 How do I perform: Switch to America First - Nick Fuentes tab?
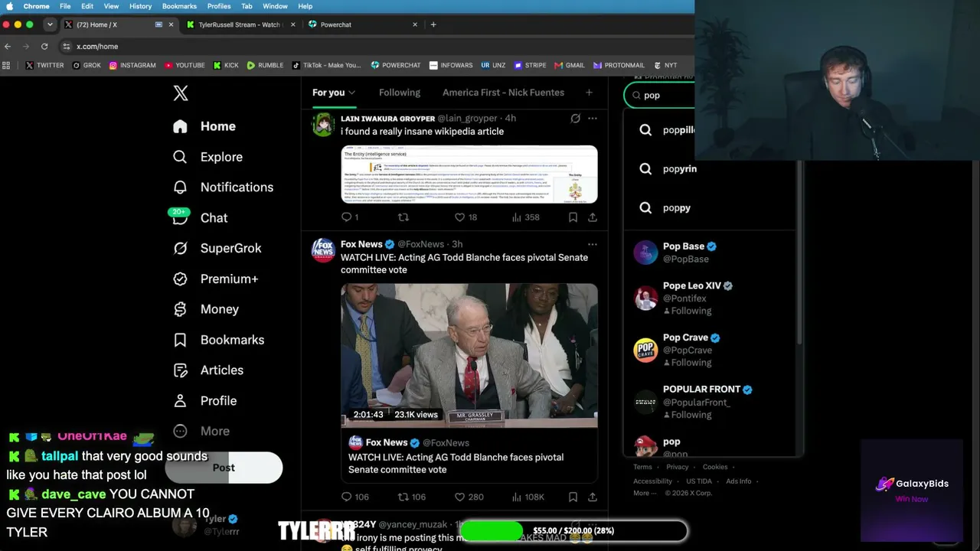(503, 93)
